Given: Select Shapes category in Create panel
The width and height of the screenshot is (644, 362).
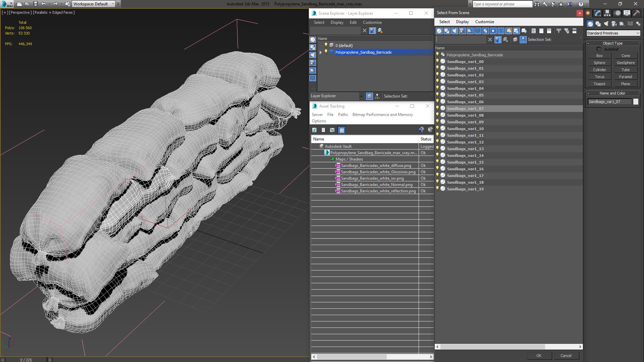Looking at the screenshot, I should [598, 24].
